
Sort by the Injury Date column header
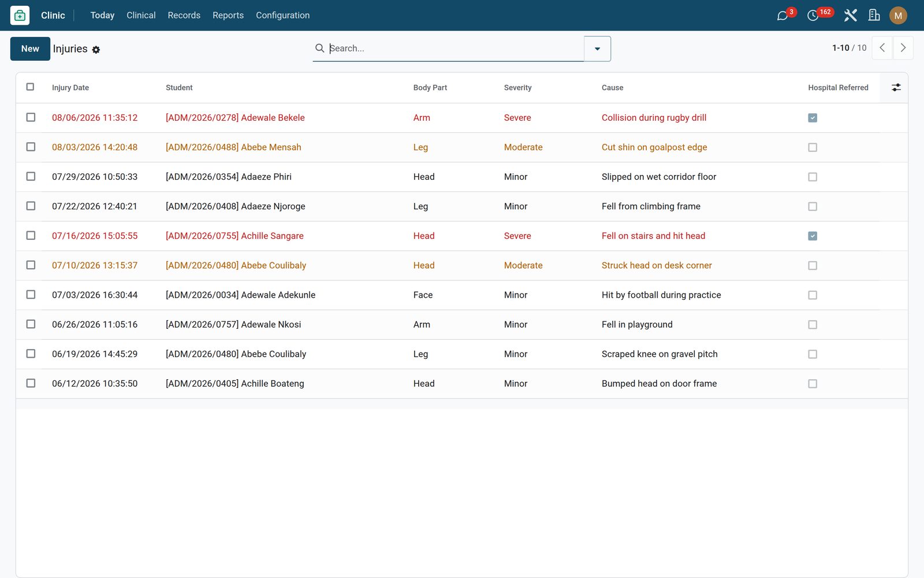[x=70, y=88]
